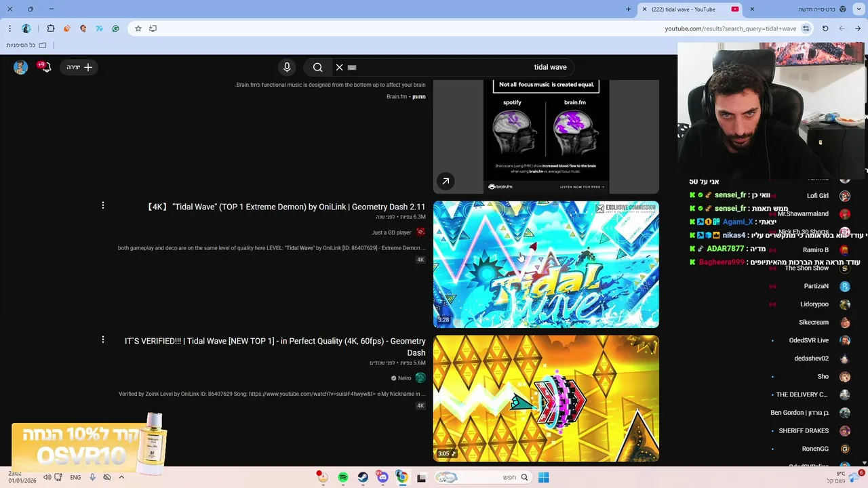Viewport: 868px width, 488px height.
Task: Bookmark this page with the star icon
Action: point(138,28)
